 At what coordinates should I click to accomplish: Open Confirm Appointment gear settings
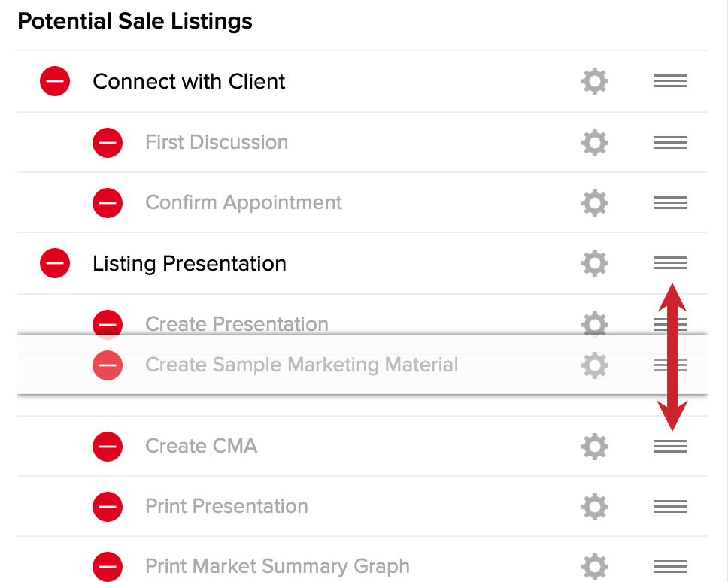(595, 203)
